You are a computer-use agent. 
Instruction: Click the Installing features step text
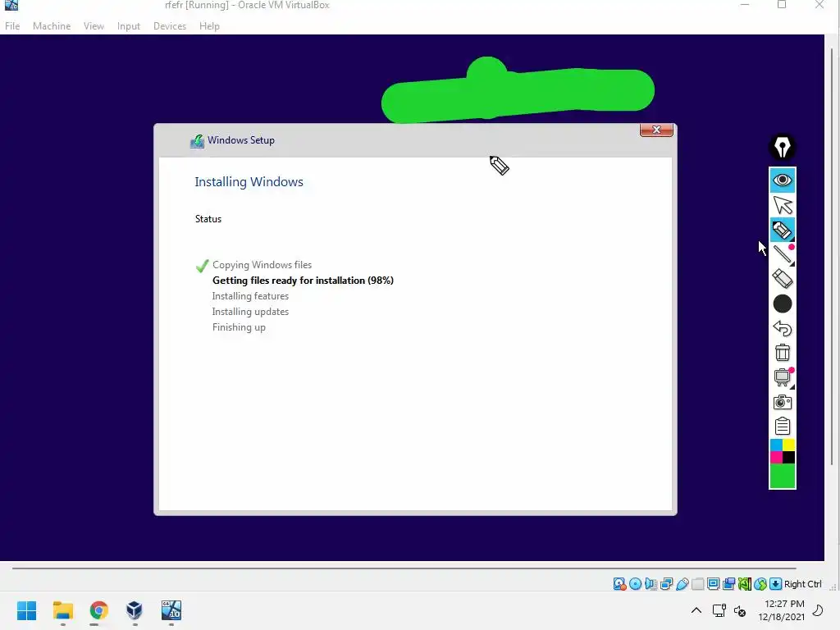250,295
